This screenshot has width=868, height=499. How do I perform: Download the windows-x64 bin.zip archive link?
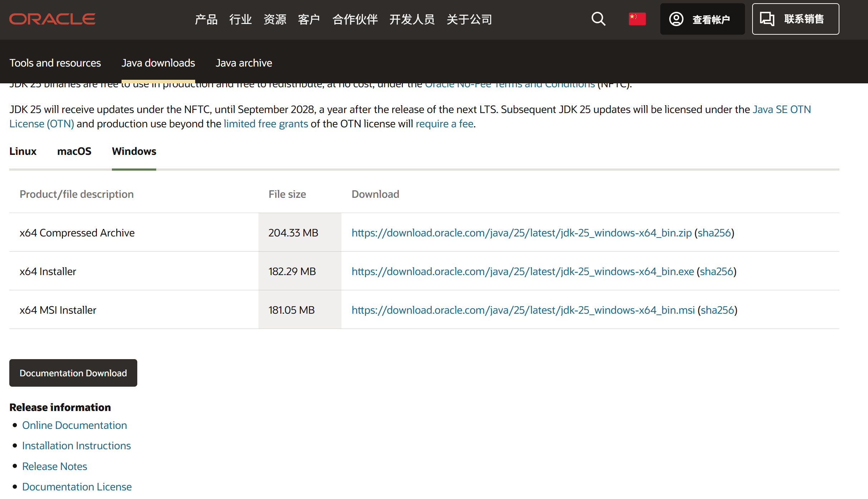521,233
